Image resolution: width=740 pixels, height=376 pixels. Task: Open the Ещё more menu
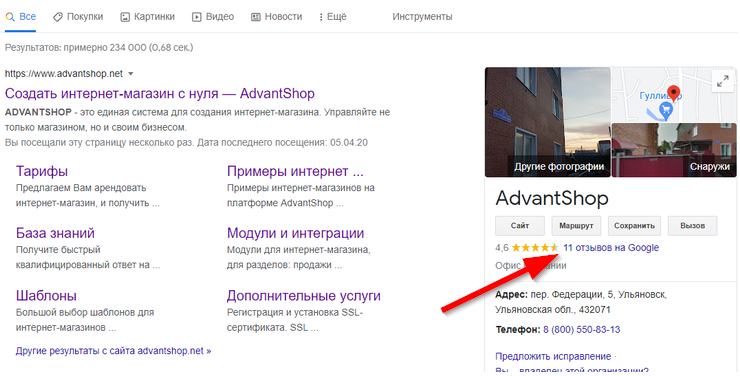[333, 17]
